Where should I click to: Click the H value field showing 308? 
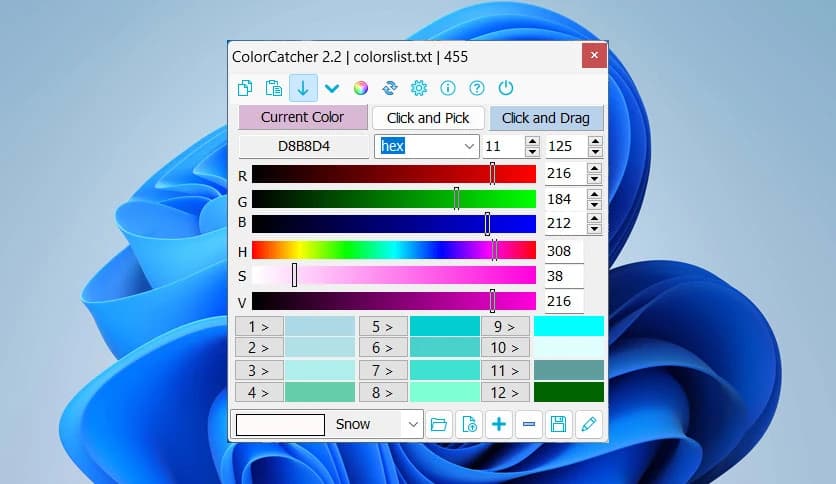564,251
